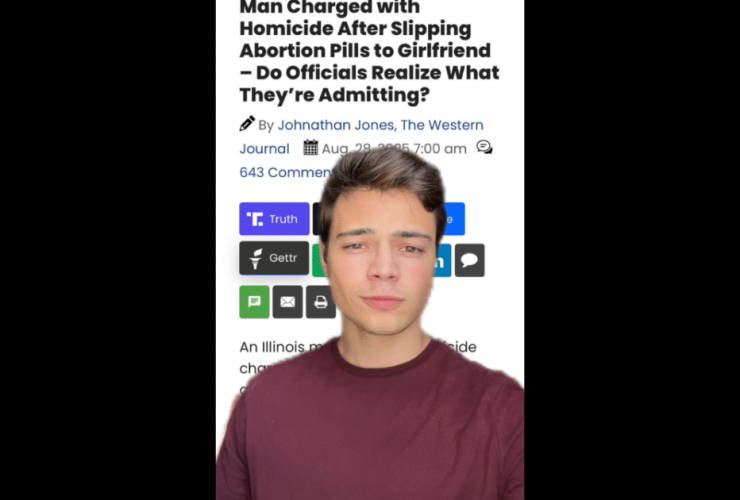The height and width of the screenshot is (500, 740).
Task: Click the LinkedIn share icon
Action: pos(444,260)
